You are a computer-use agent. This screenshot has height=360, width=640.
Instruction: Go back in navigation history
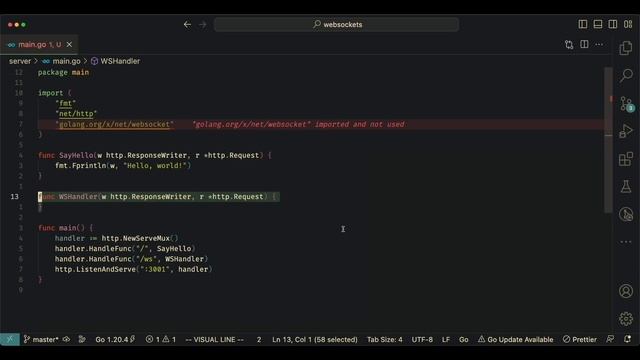[187, 24]
